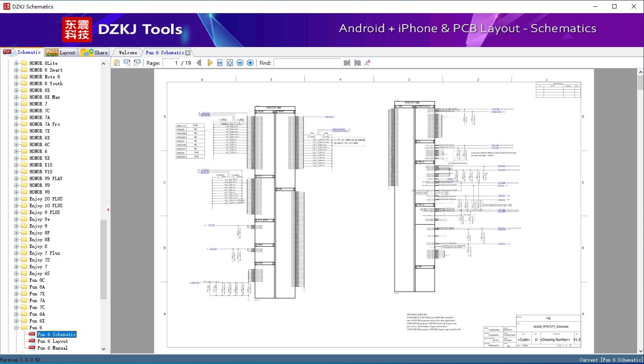Toggle match case search option icon
The height and width of the screenshot is (364, 644).
[368, 63]
